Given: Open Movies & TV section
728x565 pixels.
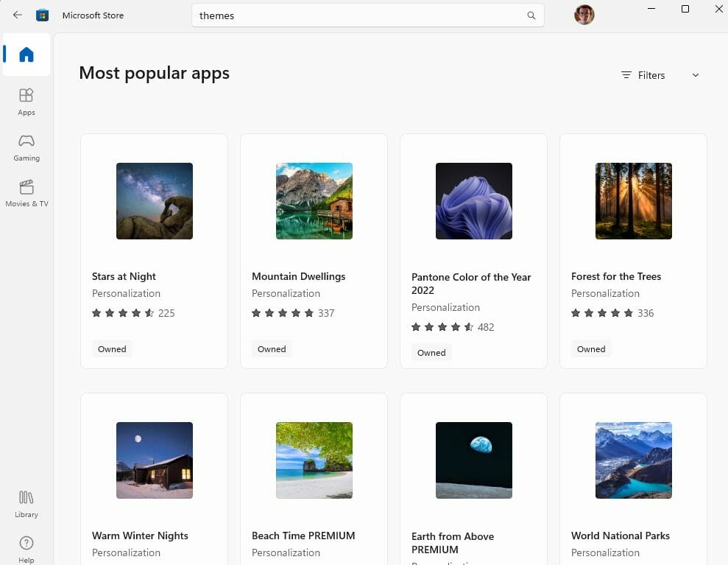Looking at the screenshot, I should (x=26, y=192).
